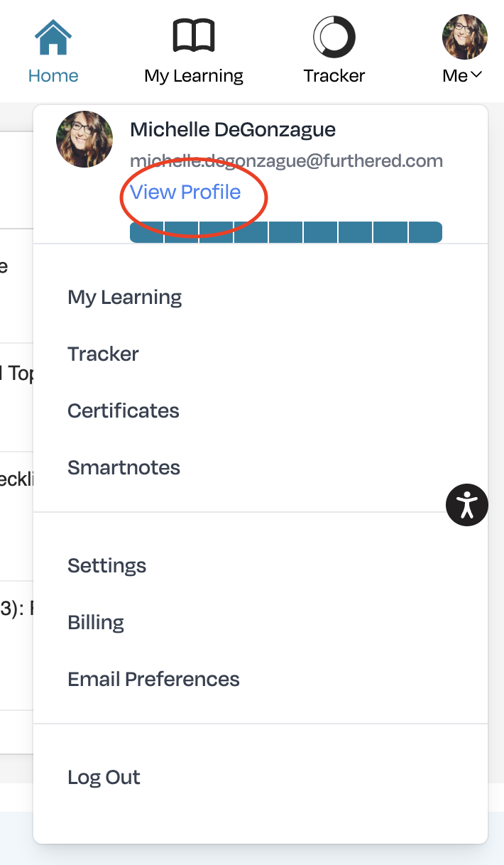504x865 pixels.
Task: Select the Billing option
Action: click(x=96, y=622)
